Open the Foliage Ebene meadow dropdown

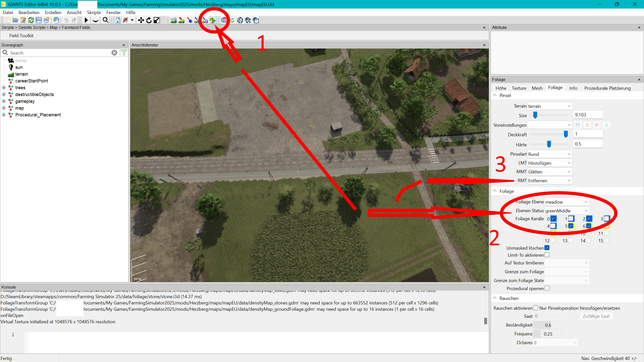(x=567, y=202)
